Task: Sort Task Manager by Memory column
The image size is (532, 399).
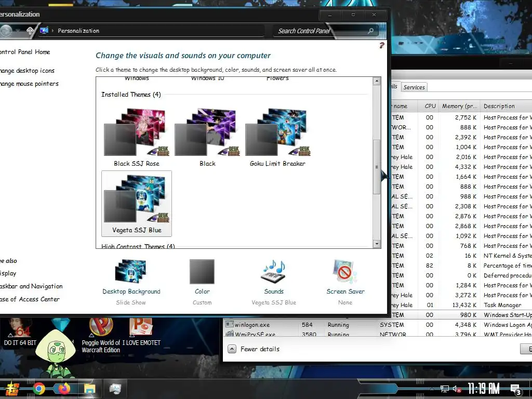Action: [x=459, y=106]
